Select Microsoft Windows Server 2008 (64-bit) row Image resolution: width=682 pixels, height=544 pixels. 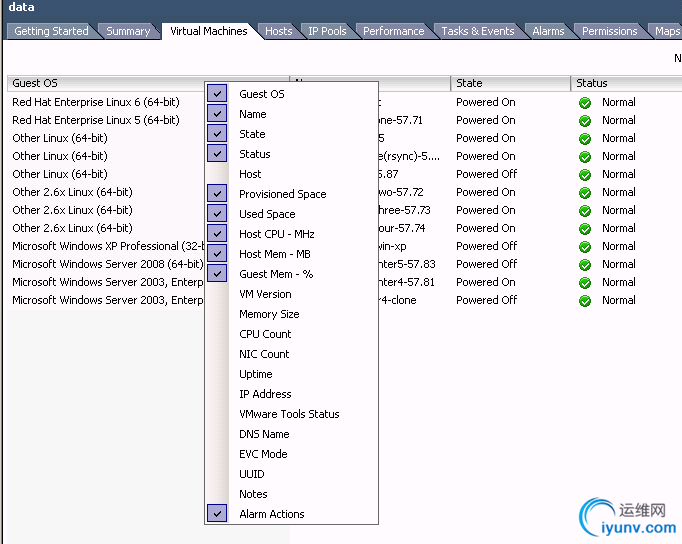pyautogui.click(x=107, y=264)
